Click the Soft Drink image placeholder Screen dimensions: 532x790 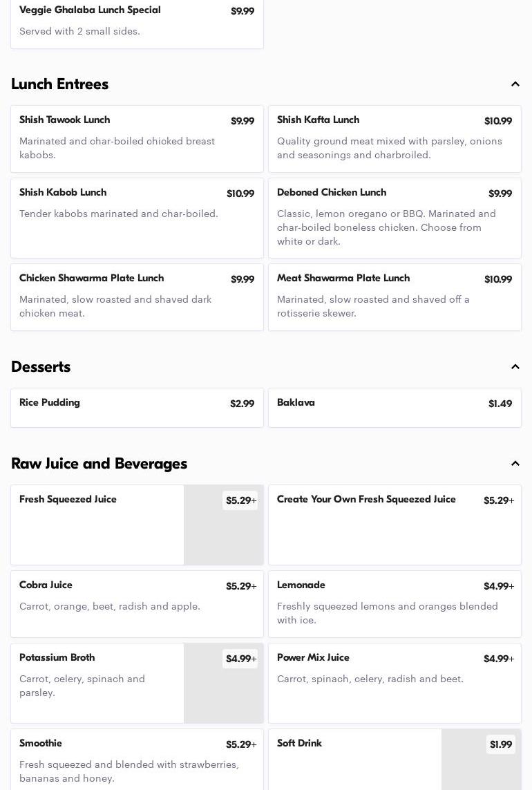click(x=481, y=769)
